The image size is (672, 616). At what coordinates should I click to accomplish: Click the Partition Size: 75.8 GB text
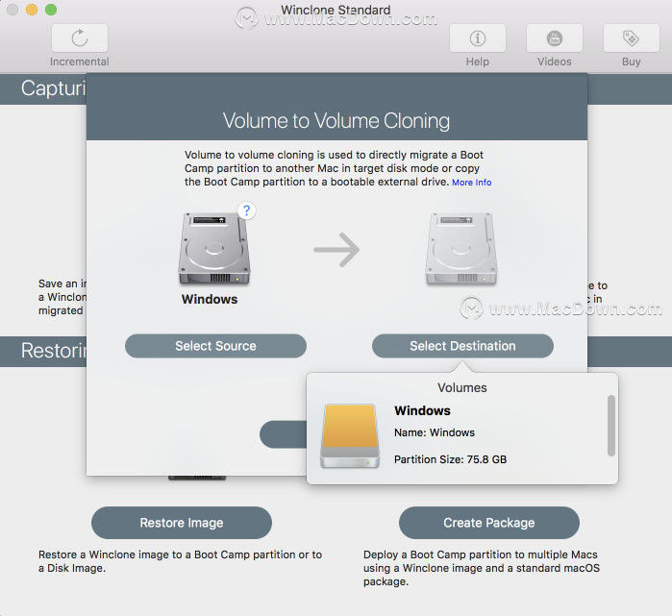[x=450, y=459]
